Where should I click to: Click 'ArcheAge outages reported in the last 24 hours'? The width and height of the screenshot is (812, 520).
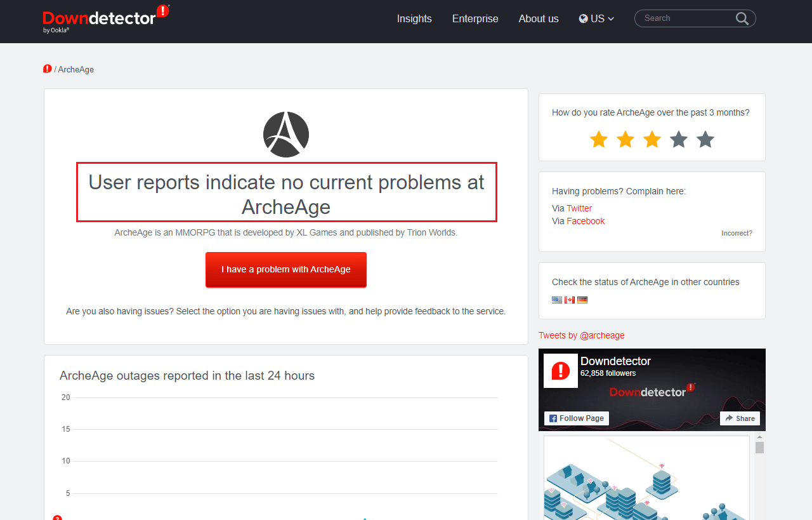[x=187, y=376]
